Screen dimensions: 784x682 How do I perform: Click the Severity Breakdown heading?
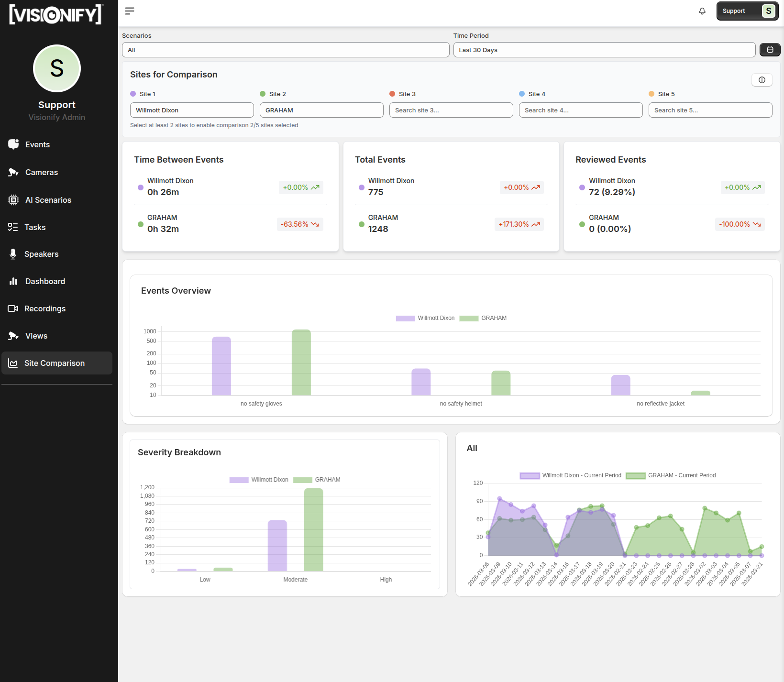coord(179,452)
